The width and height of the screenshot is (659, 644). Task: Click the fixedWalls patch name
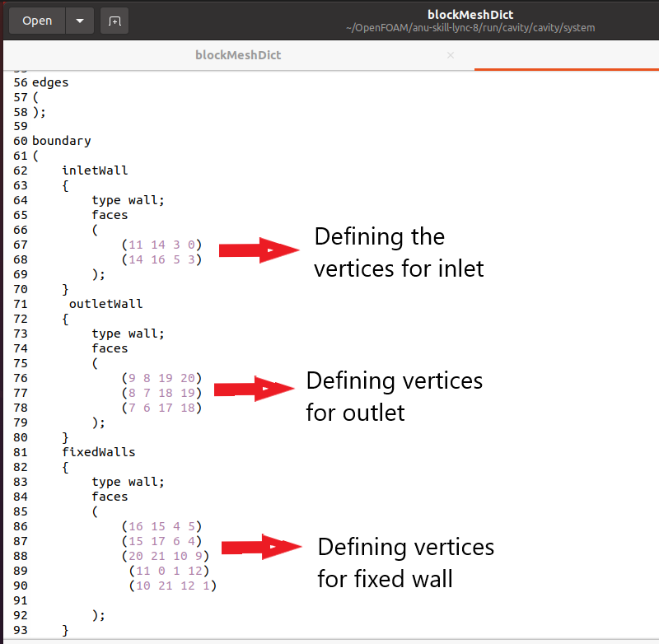98,452
